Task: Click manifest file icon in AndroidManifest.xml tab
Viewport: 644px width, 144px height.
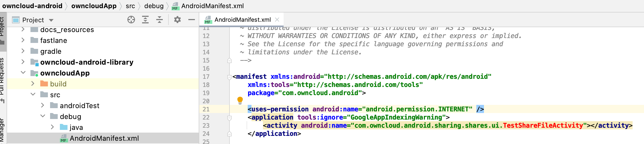Action: [208, 20]
